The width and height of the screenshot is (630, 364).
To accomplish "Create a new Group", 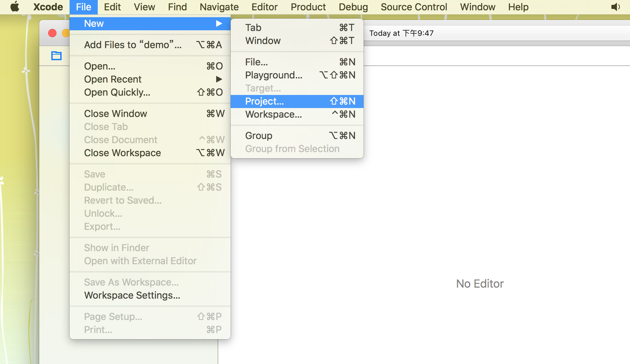I will click(297, 136).
